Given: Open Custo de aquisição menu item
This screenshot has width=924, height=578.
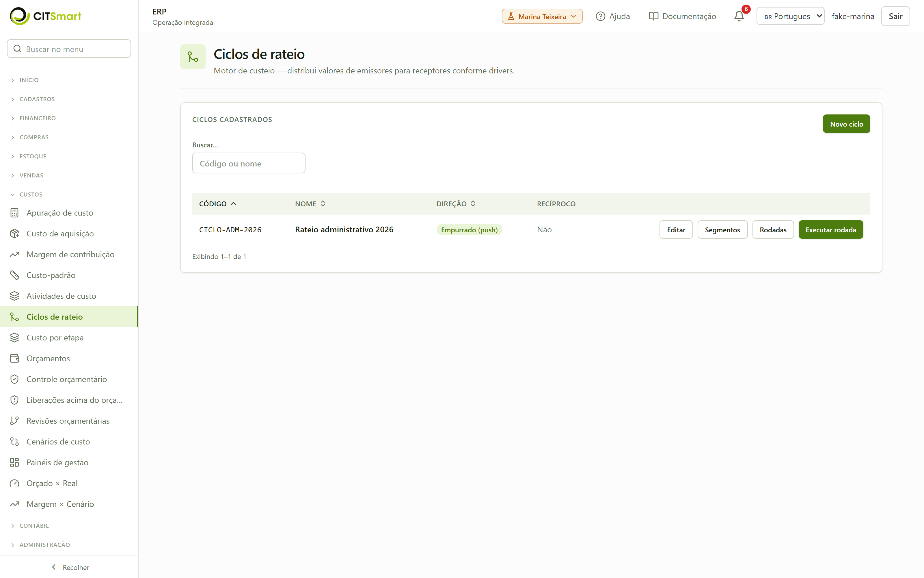Looking at the screenshot, I should [x=69, y=234].
